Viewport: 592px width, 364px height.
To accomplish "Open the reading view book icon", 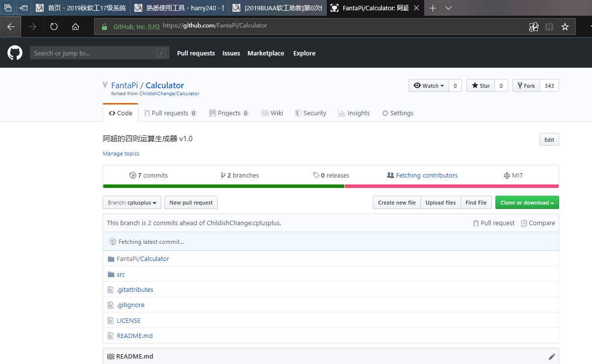I will [x=549, y=27].
